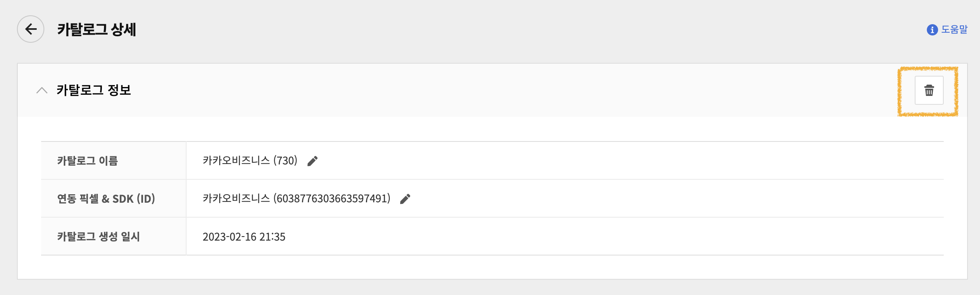Viewport: 980px width, 295px height.
Task: Click the blue info icon beside 도움말
Action: click(932, 30)
